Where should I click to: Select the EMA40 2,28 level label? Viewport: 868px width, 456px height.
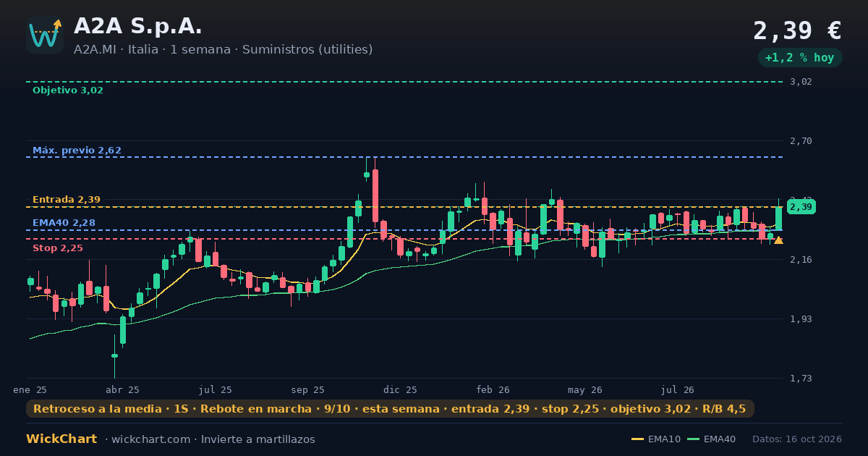[x=64, y=223]
